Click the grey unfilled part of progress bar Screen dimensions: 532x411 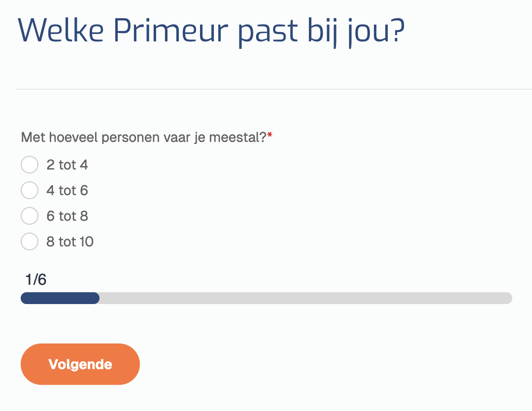click(x=305, y=298)
